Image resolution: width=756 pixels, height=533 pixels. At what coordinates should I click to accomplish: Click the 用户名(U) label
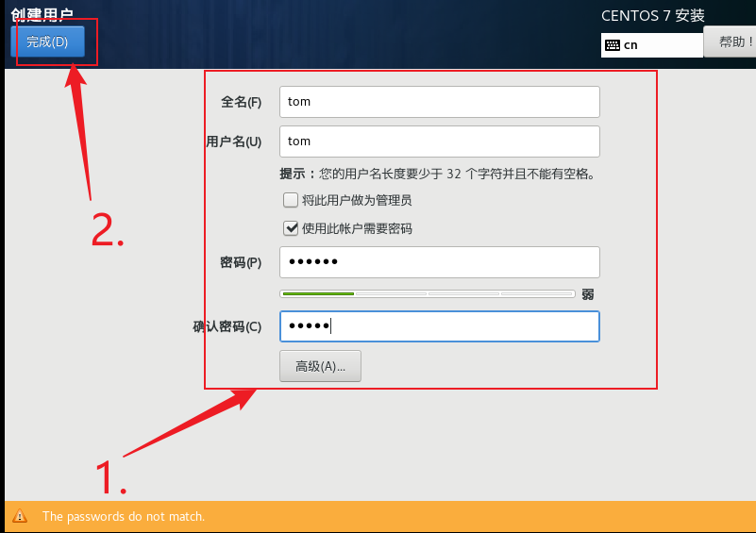point(234,142)
